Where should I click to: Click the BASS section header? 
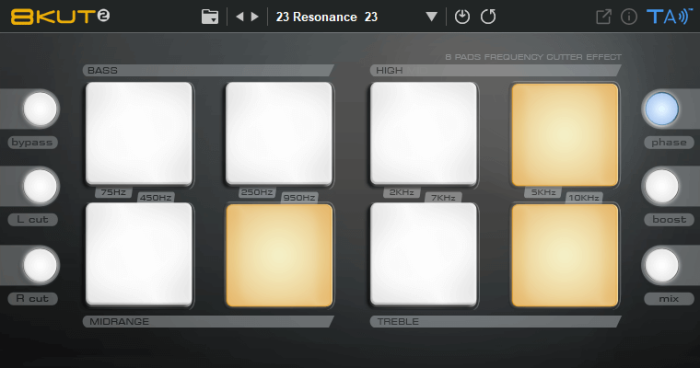(x=208, y=70)
